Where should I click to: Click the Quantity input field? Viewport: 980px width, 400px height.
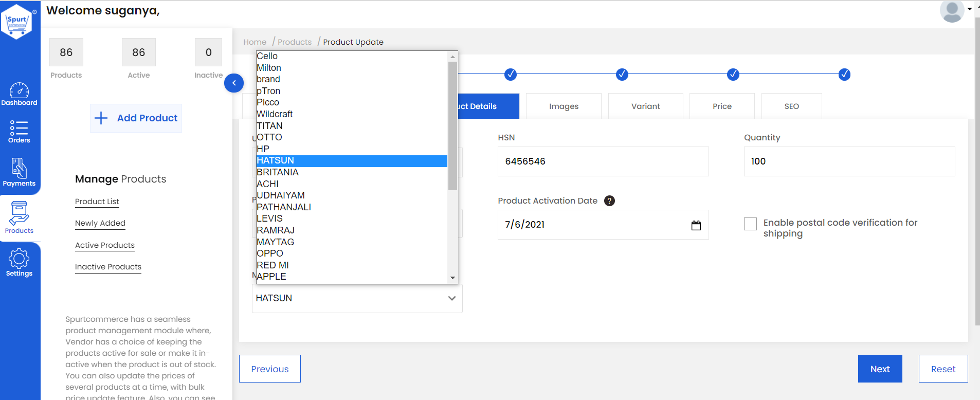pyautogui.click(x=849, y=161)
